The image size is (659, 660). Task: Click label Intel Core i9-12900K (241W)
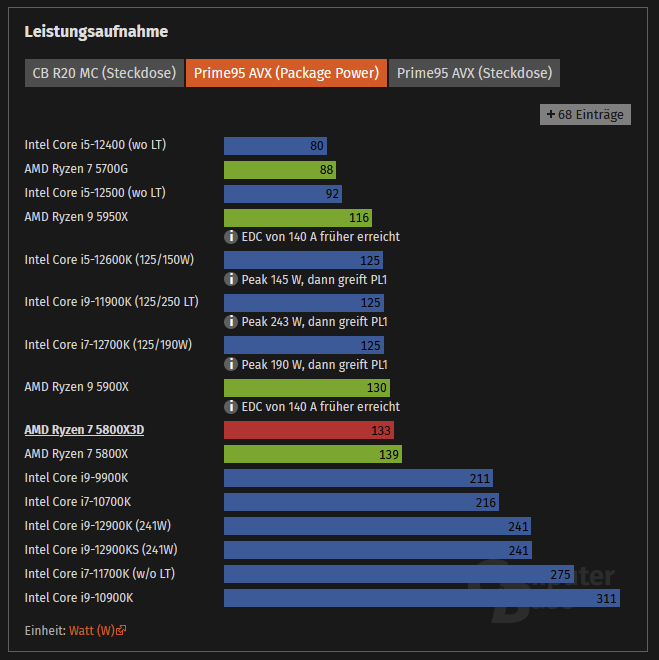(x=98, y=526)
